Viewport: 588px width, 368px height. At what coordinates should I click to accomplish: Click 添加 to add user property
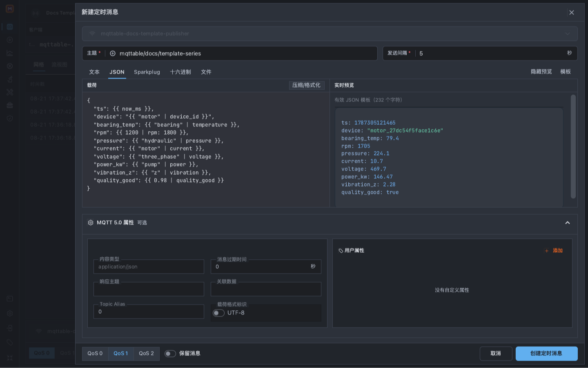(x=554, y=251)
